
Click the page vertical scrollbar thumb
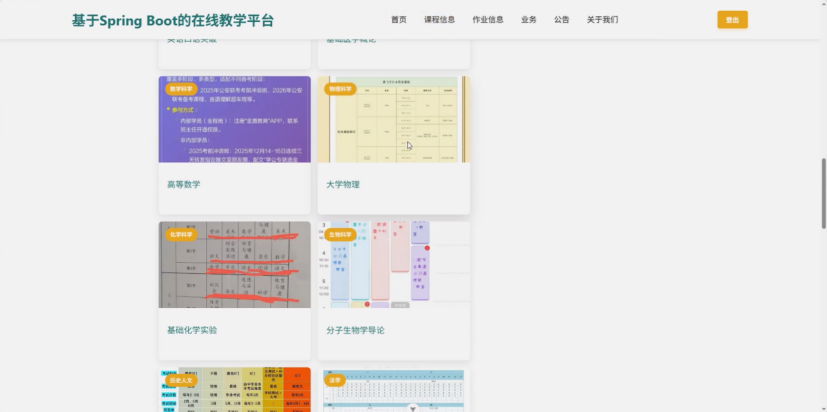824,193
